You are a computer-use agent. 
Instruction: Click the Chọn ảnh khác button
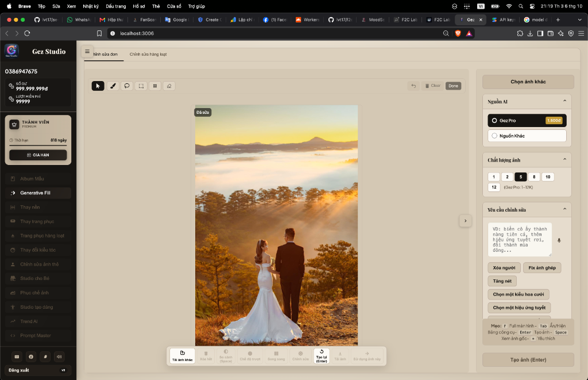528,82
